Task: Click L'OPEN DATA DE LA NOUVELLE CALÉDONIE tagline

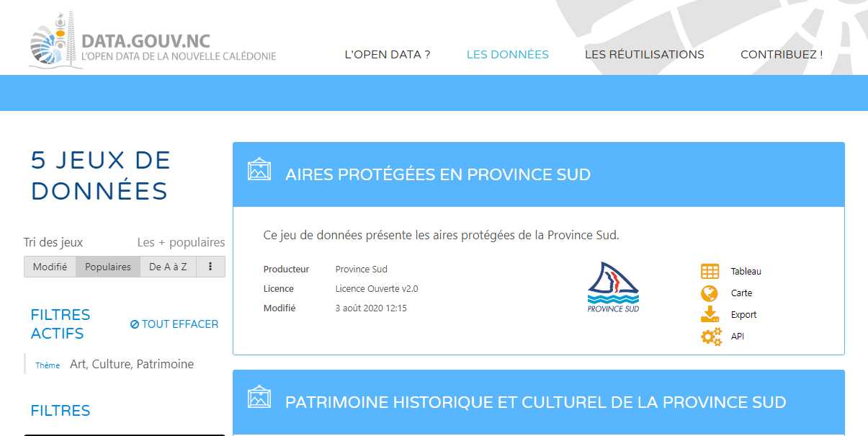Action: (178, 56)
